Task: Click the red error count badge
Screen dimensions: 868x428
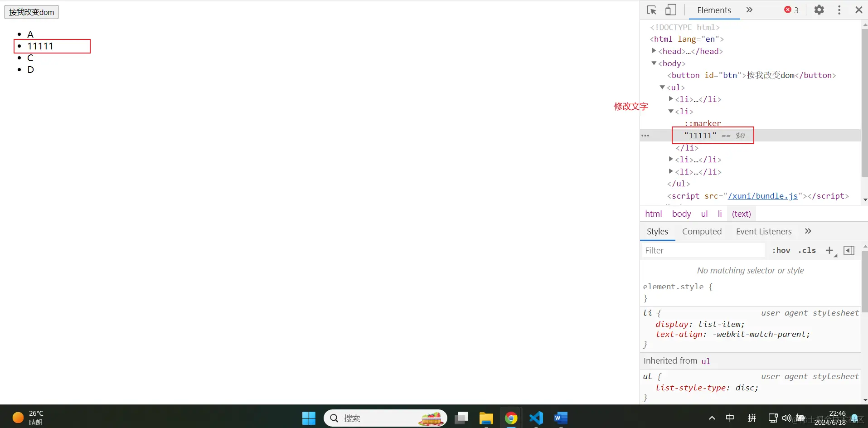Action: (791, 10)
